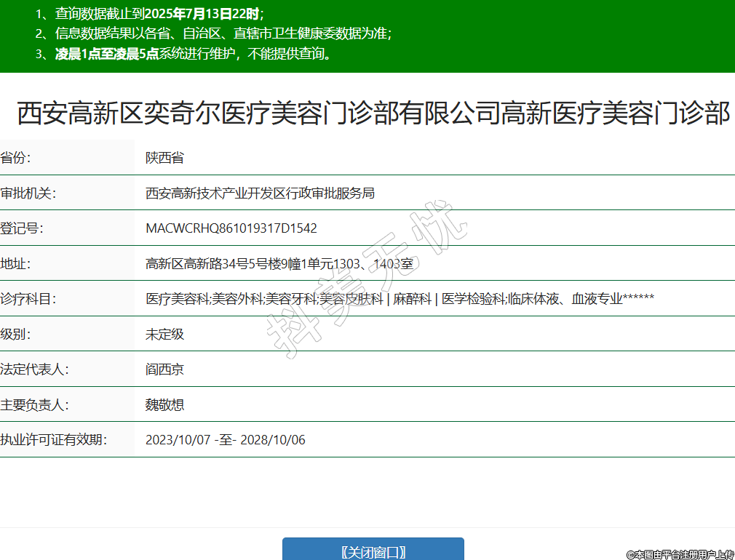Select license validity dates 2023/10/07 -至- 2028/10/06

[x=225, y=440]
